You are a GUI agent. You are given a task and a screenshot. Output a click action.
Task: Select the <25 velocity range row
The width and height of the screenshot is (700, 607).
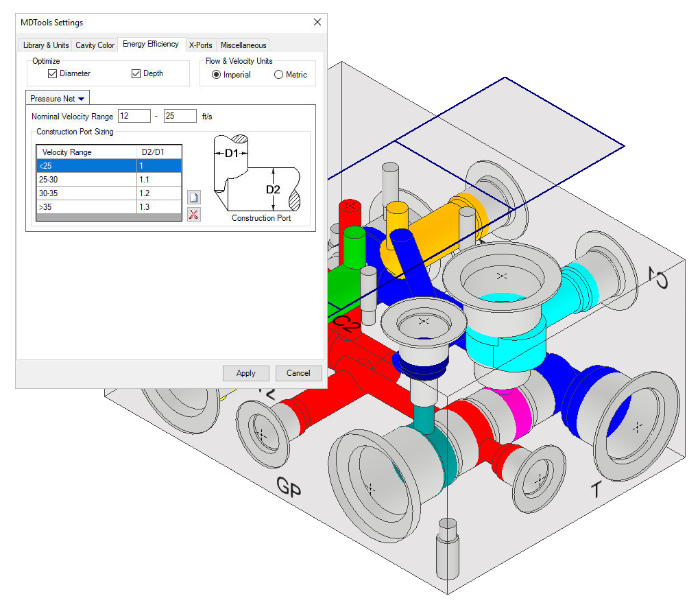point(109,166)
